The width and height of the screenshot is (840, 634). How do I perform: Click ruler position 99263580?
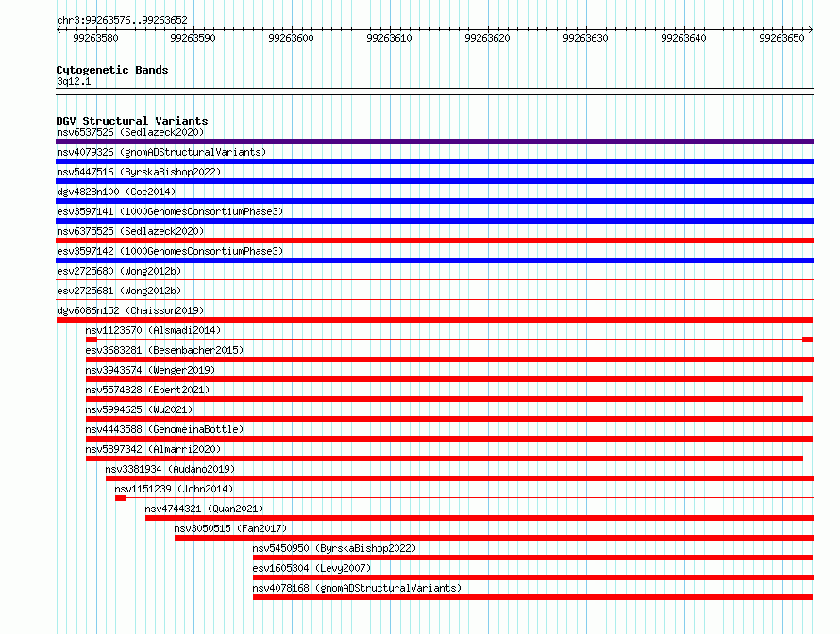click(x=96, y=38)
